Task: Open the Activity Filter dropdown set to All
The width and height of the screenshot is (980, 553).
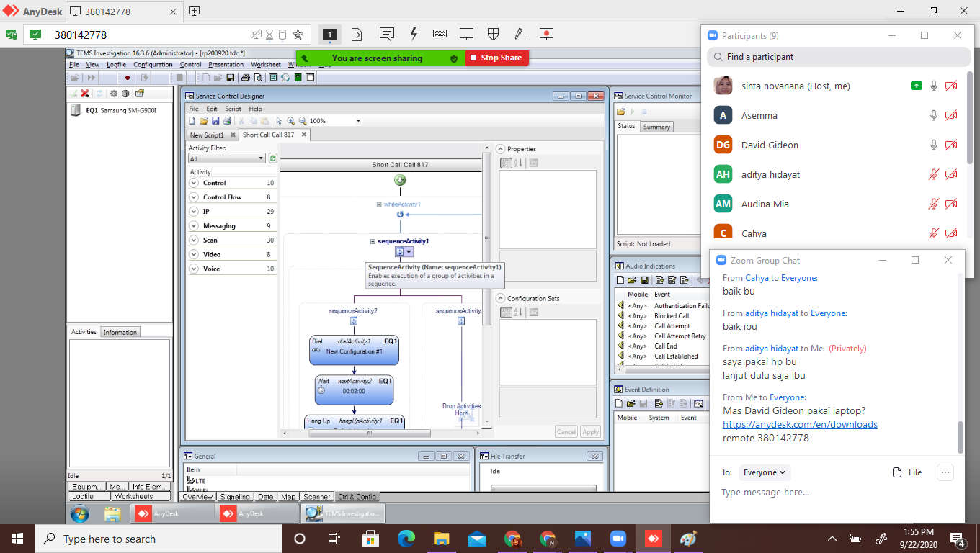Action: [x=227, y=158]
